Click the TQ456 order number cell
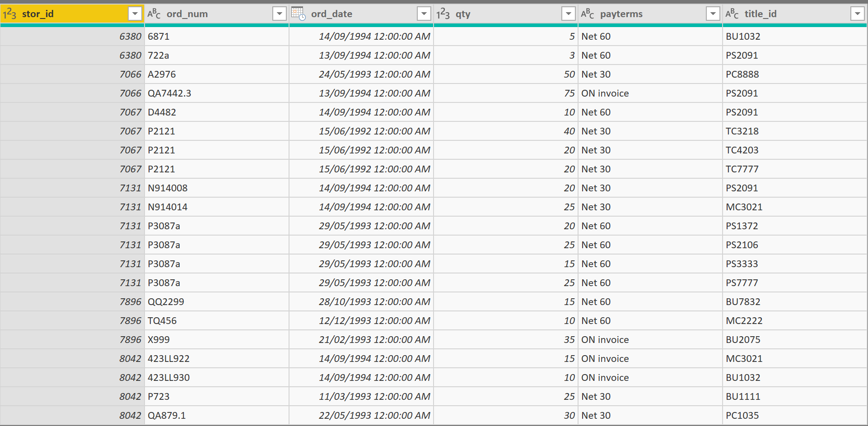The image size is (868, 426). pyautogui.click(x=162, y=321)
